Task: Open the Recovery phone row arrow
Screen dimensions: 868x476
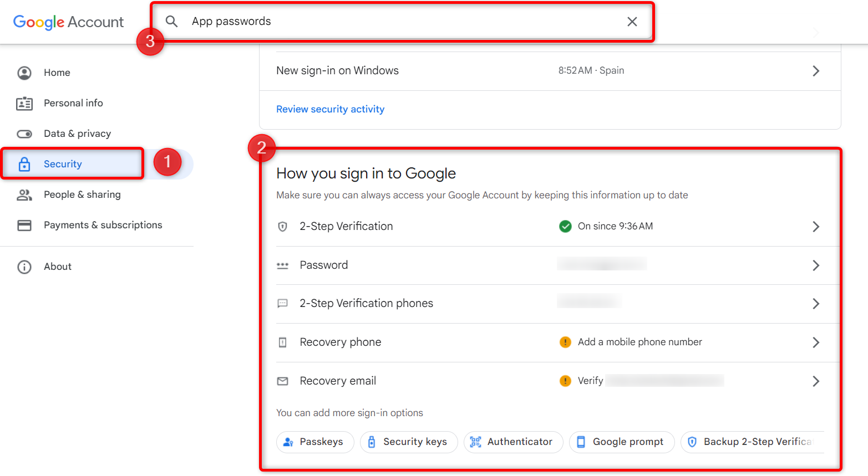Action: click(x=816, y=342)
